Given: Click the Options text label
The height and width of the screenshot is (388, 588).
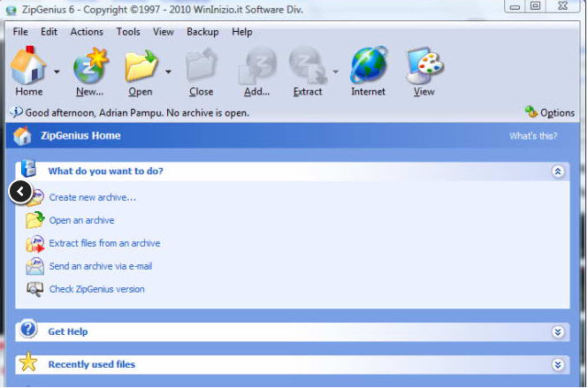Looking at the screenshot, I should pos(557,113).
